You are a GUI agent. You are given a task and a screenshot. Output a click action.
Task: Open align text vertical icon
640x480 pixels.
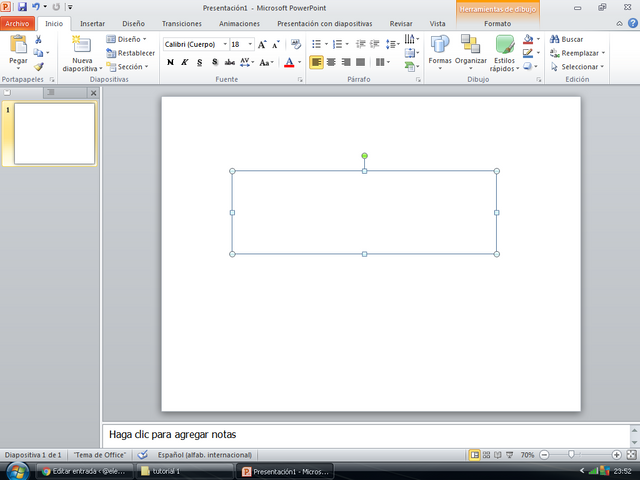coord(411,53)
